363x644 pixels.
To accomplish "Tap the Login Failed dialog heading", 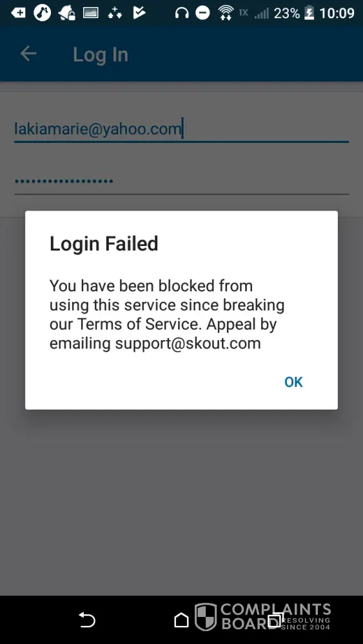I will pyautogui.click(x=104, y=243).
